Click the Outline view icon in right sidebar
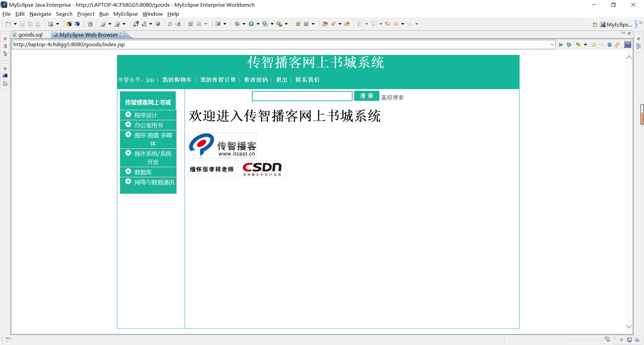Screen dimensions: 644x345 [x=639, y=46]
